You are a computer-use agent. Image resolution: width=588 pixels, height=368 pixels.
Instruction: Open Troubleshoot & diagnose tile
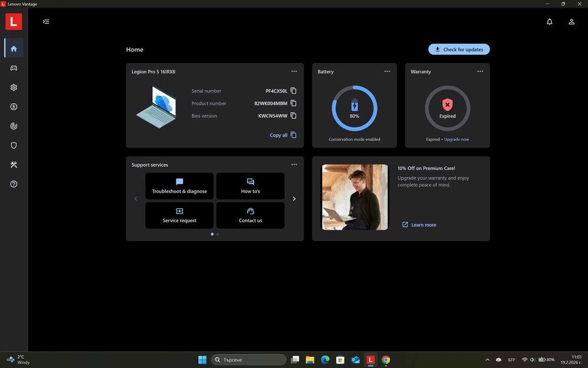tap(179, 186)
